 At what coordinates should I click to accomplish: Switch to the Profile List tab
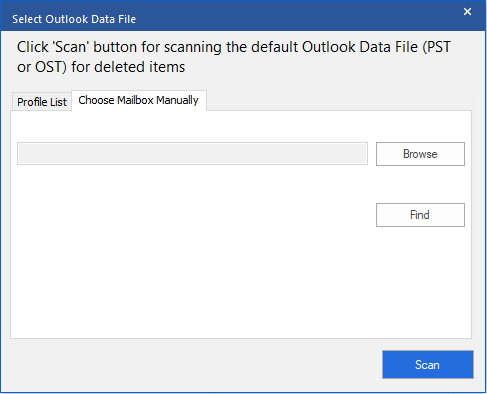[42, 102]
